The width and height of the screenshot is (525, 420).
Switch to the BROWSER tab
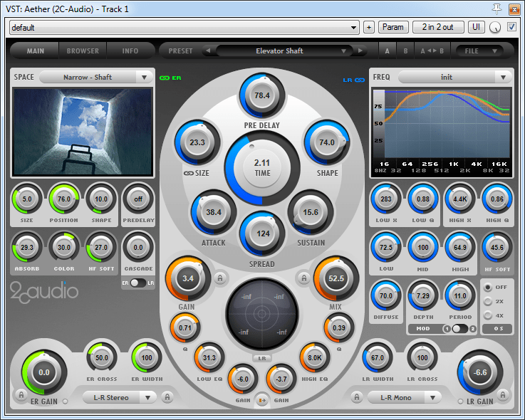[x=83, y=51]
